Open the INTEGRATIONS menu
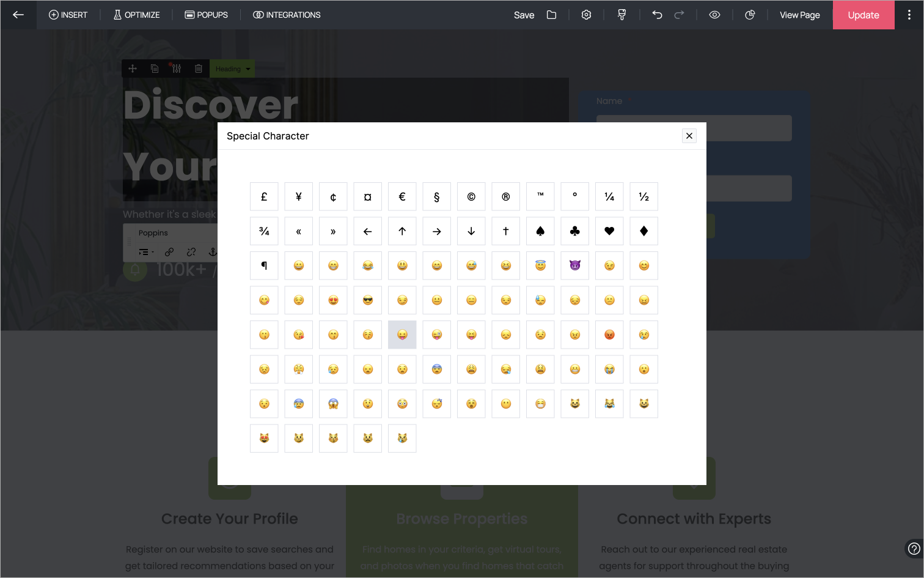Screen dimensions: 924x578 tap(287, 15)
